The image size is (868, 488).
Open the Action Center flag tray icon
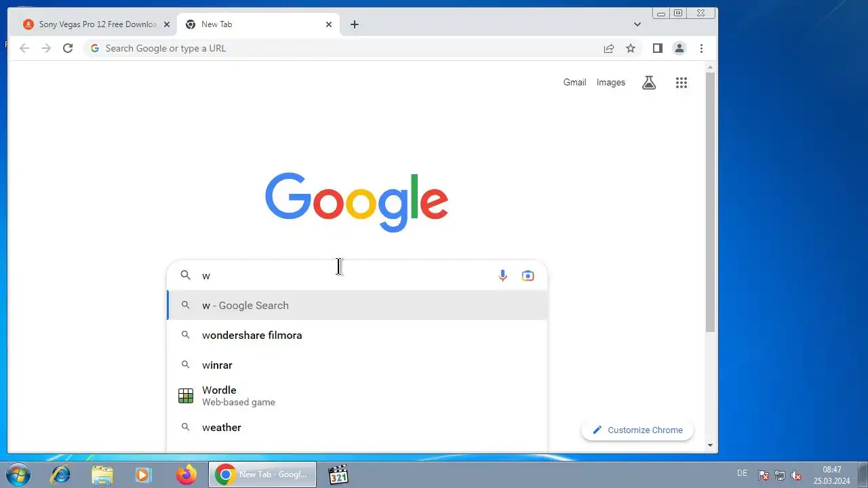coord(763,475)
